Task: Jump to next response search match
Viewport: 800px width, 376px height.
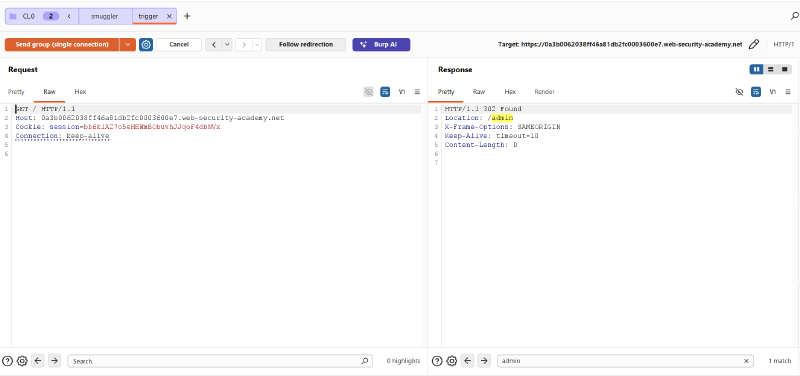Action: (x=484, y=361)
